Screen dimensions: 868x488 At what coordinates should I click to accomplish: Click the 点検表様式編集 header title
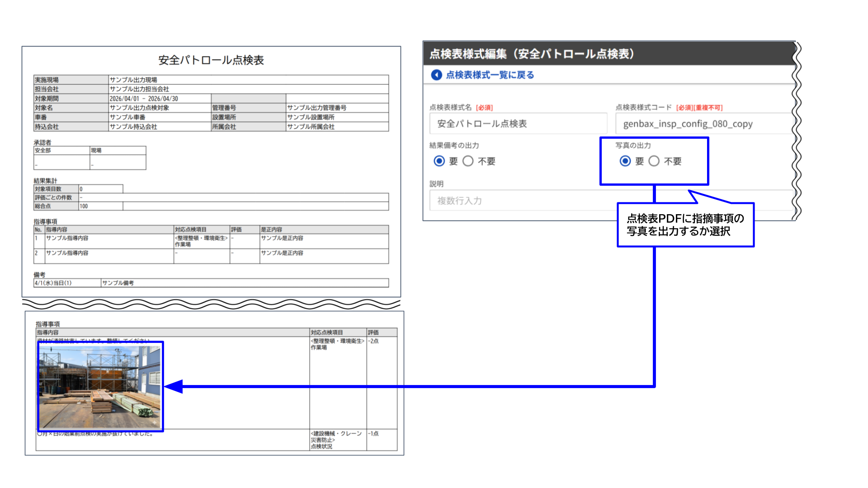[532, 54]
